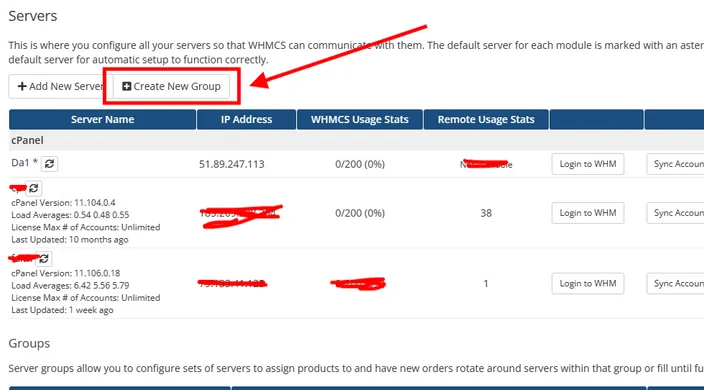Screen dimensions: 704x390
Task: Click Create New Group button
Action: 171,86
